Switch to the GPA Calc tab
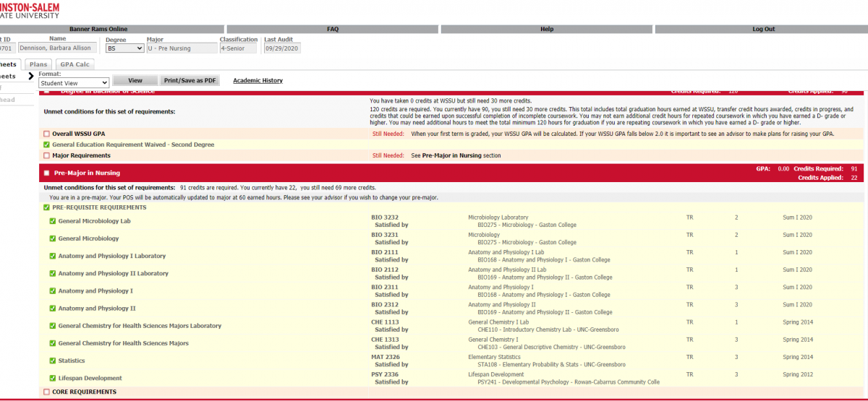Image resolution: width=868 pixels, height=401 pixels. tap(75, 64)
